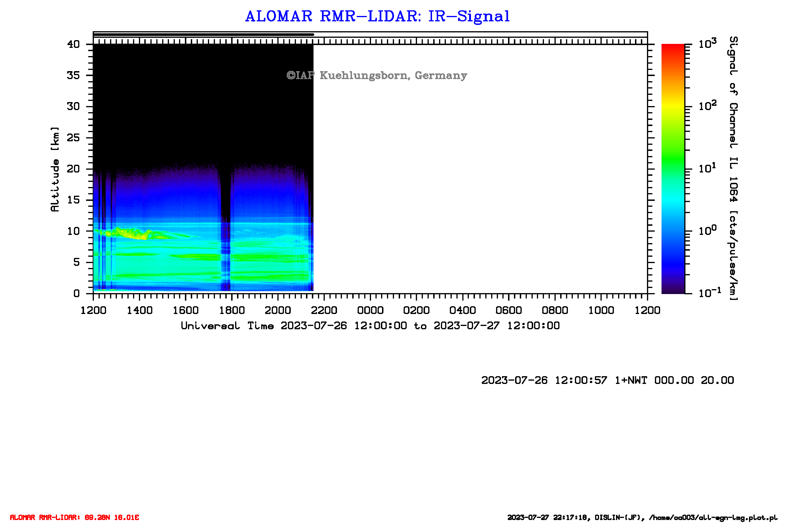Click the 0000 time axis label
The width and height of the screenshot is (788, 532).
370,310
